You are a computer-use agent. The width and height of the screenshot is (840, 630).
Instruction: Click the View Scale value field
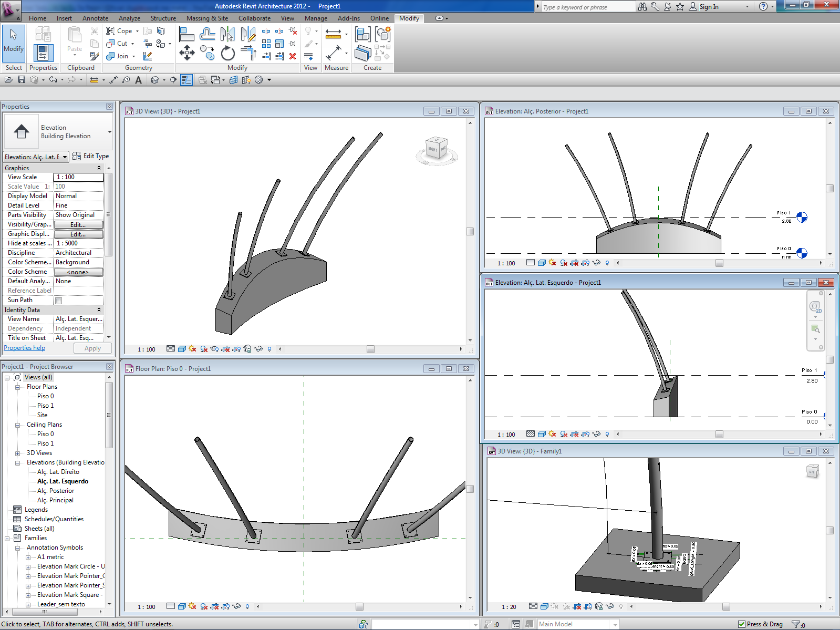78,177
